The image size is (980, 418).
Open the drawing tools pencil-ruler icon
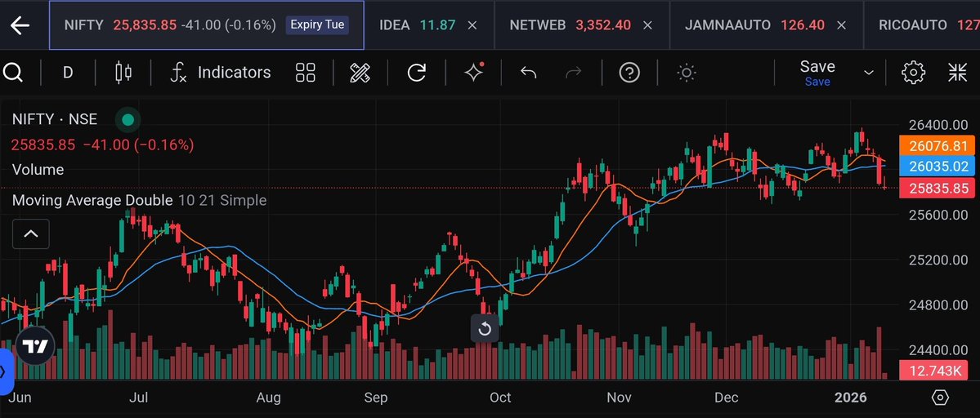360,73
